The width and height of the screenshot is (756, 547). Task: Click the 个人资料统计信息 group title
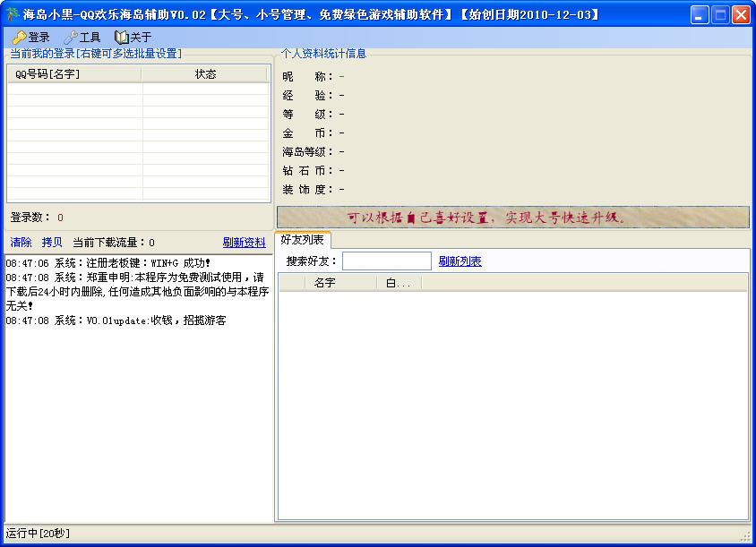click(x=323, y=54)
